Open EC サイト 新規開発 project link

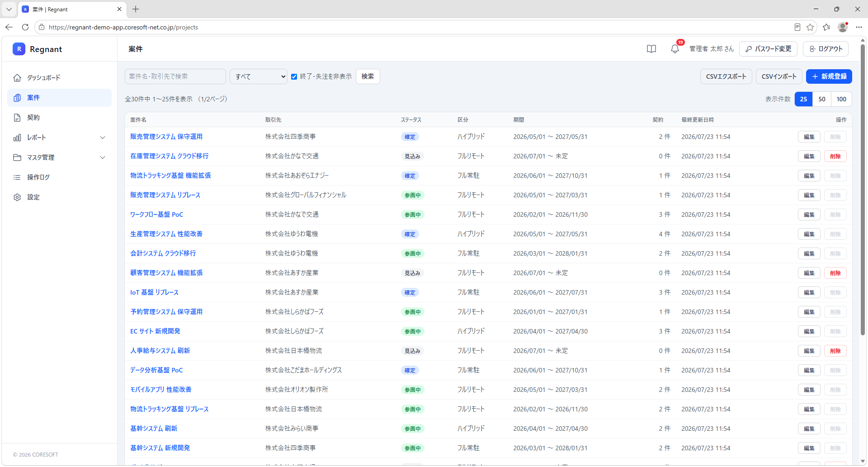155,331
